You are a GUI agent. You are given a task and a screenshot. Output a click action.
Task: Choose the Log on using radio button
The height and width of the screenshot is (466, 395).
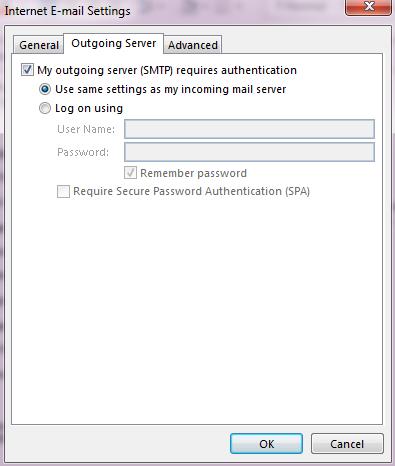click(x=45, y=108)
